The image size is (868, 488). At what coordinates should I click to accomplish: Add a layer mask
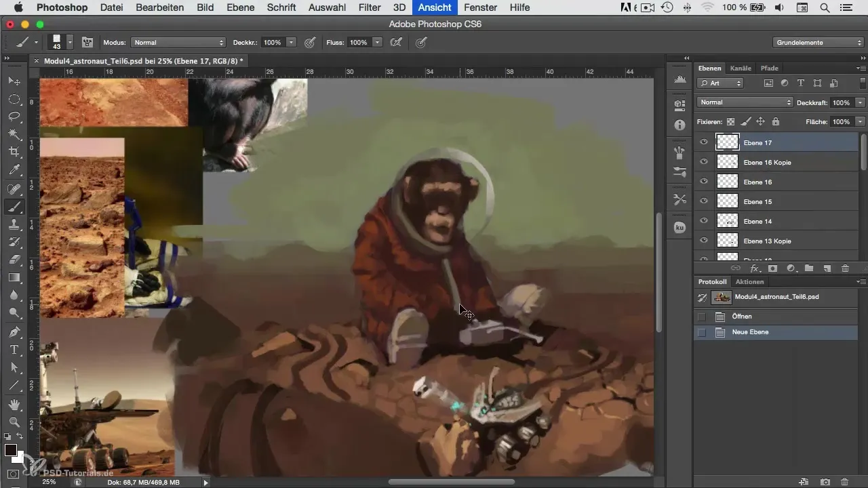click(772, 268)
